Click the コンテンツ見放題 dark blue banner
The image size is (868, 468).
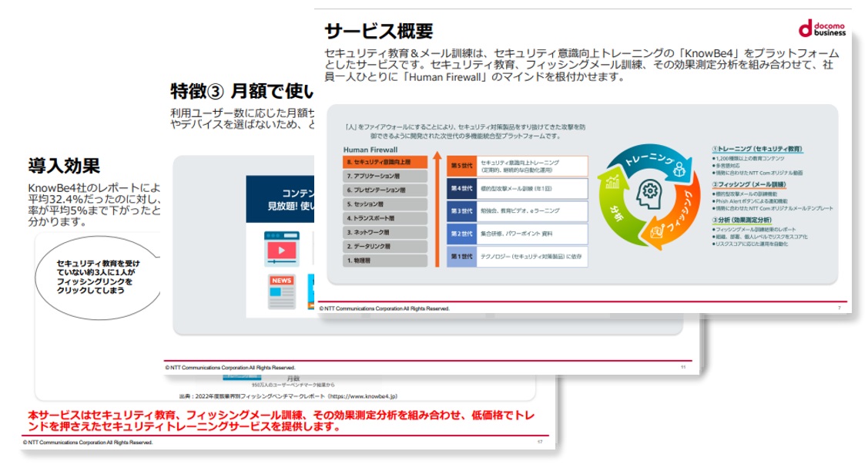coord(280,200)
